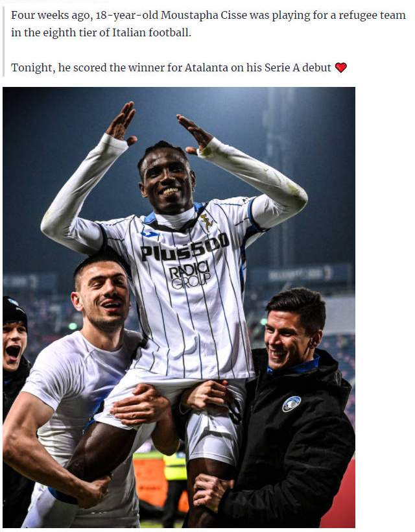The width and height of the screenshot is (415, 532).
Task: Click the gold club badge on the jersey chest
Action: point(207,222)
